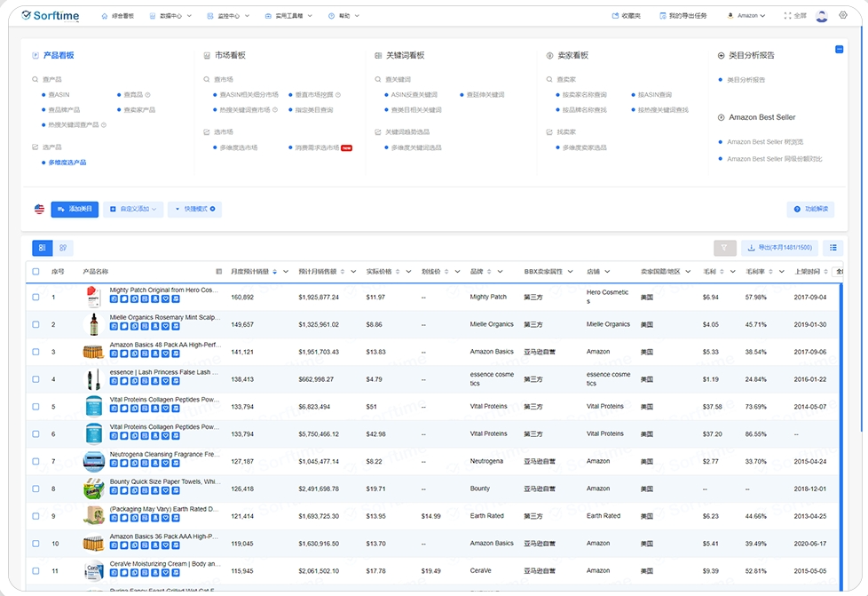
Task: Click the filter funnel button
Action: (x=725, y=248)
